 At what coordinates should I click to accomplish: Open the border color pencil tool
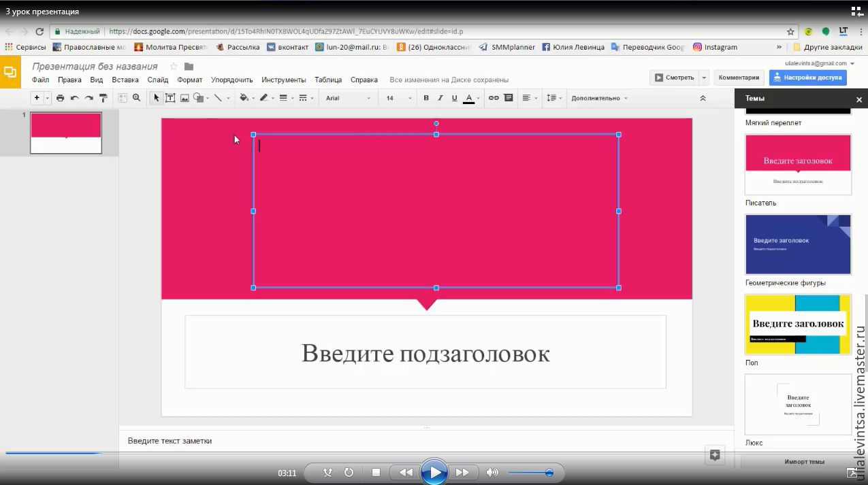point(264,98)
